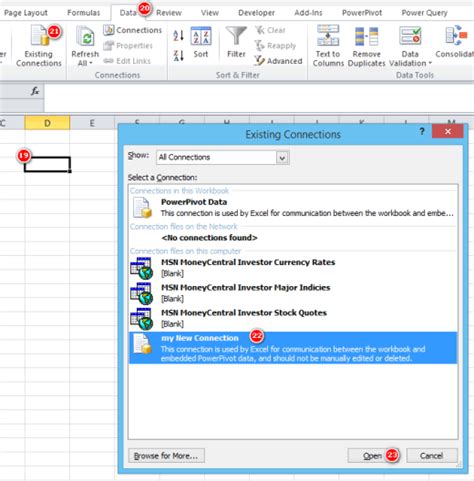
Task: Click the formula bar input
Action: click(x=259, y=97)
